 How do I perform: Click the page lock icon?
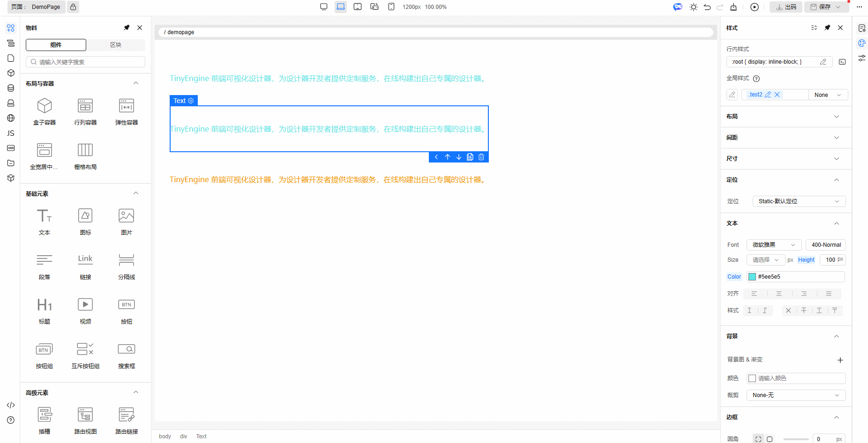point(73,7)
